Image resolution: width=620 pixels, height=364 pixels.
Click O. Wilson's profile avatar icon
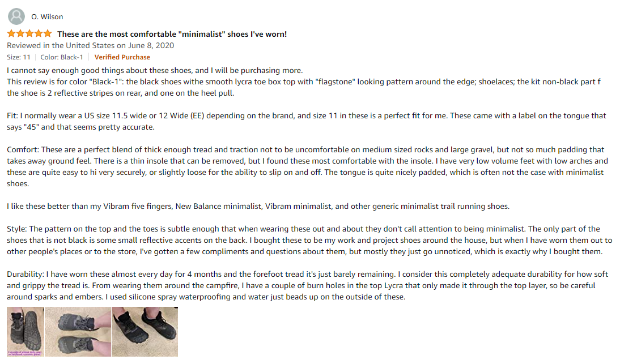click(16, 16)
